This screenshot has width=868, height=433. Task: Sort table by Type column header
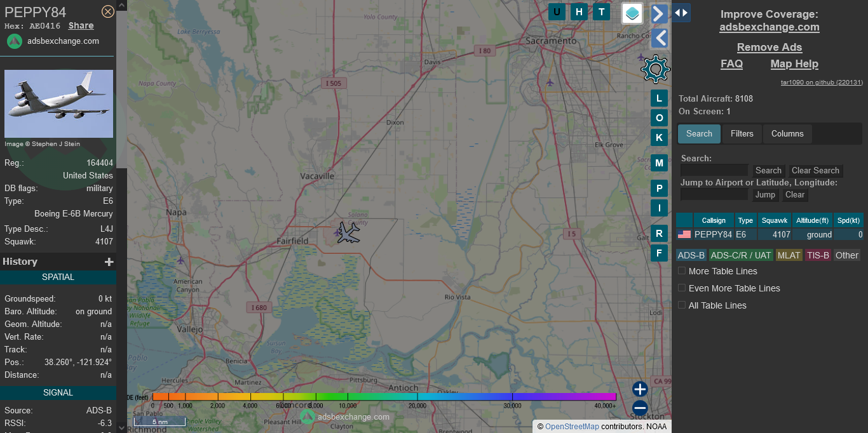pos(745,220)
